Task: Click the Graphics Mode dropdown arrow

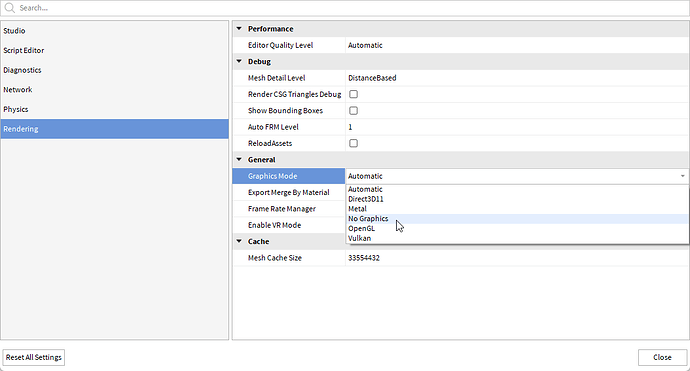Action: (683, 176)
